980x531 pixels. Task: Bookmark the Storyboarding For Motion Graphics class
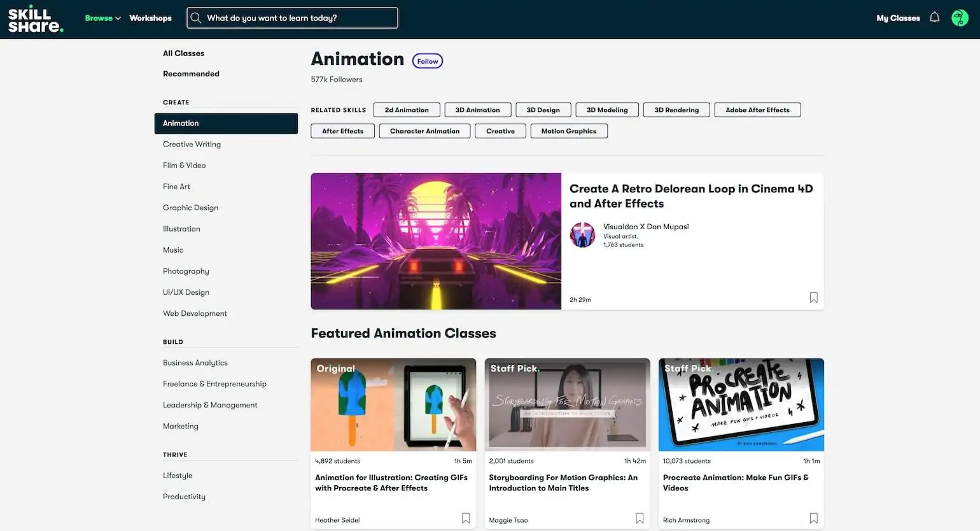[x=640, y=519]
